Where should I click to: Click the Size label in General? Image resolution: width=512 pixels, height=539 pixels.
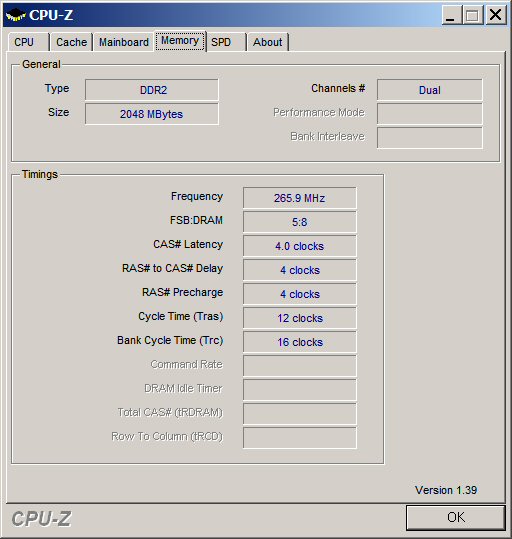pos(58,112)
